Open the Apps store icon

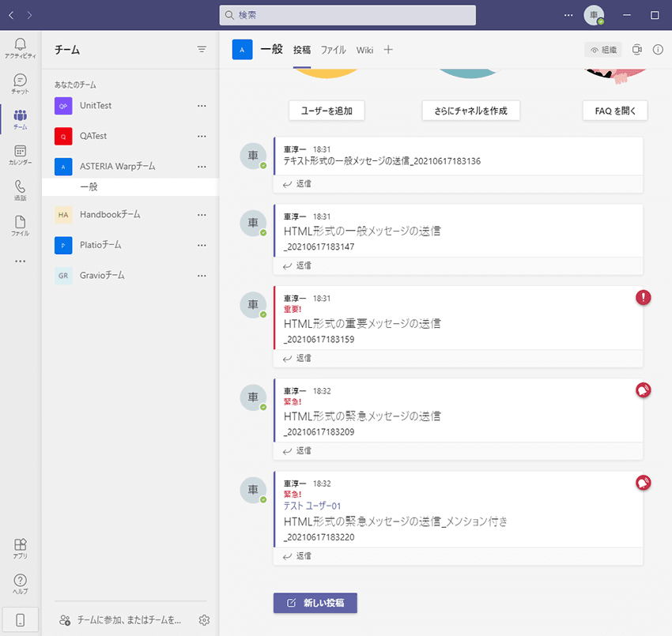20,548
